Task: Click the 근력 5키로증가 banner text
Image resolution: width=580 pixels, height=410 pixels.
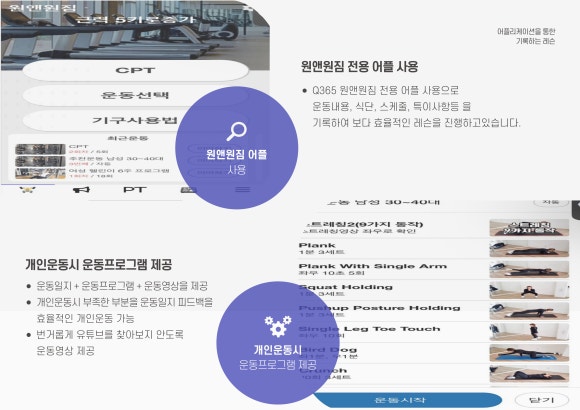Action: tap(136, 19)
